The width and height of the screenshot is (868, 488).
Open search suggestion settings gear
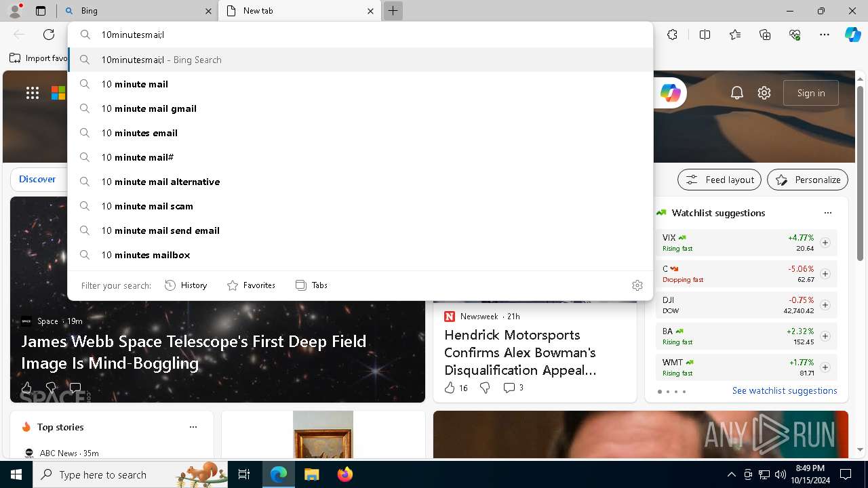tap(637, 285)
